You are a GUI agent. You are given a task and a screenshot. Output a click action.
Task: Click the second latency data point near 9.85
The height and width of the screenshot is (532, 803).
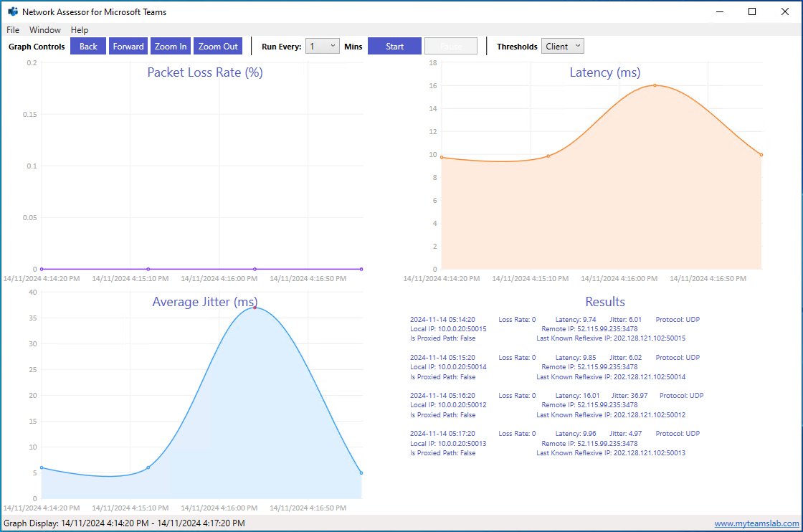tap(548, 156)
